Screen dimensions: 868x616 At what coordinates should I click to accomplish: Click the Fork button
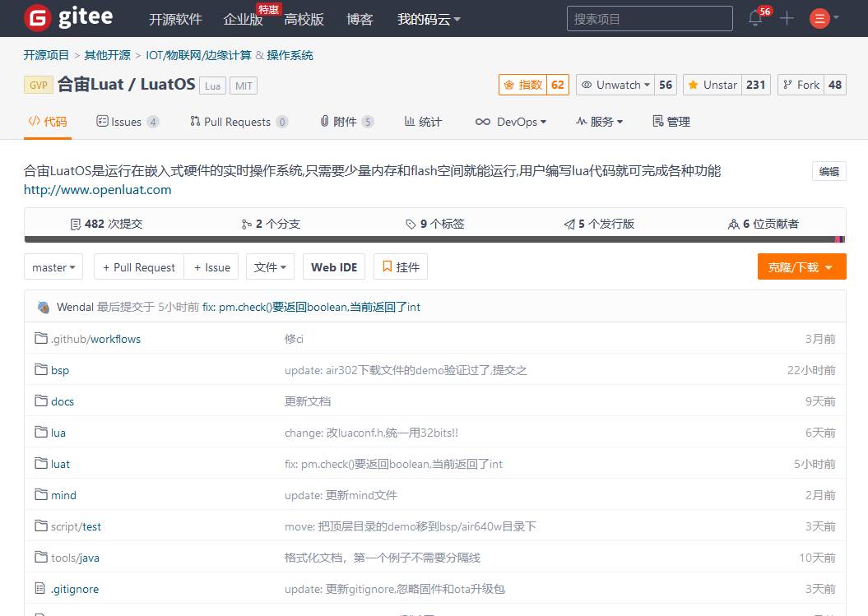tap(801, 85)
